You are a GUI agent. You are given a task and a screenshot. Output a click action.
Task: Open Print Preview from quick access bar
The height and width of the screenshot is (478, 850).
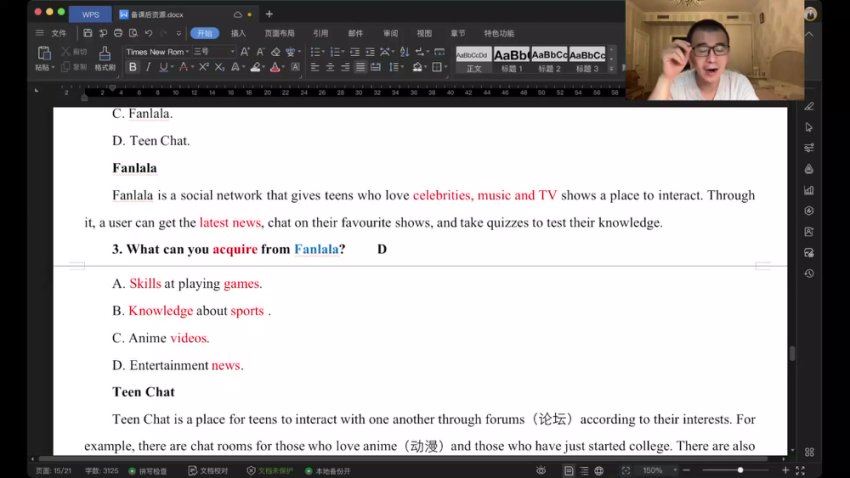click(x=133, y=33)
